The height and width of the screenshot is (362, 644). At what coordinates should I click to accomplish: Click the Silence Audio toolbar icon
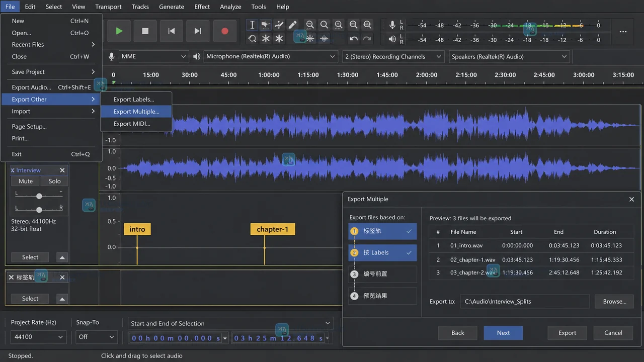(324, 39)
